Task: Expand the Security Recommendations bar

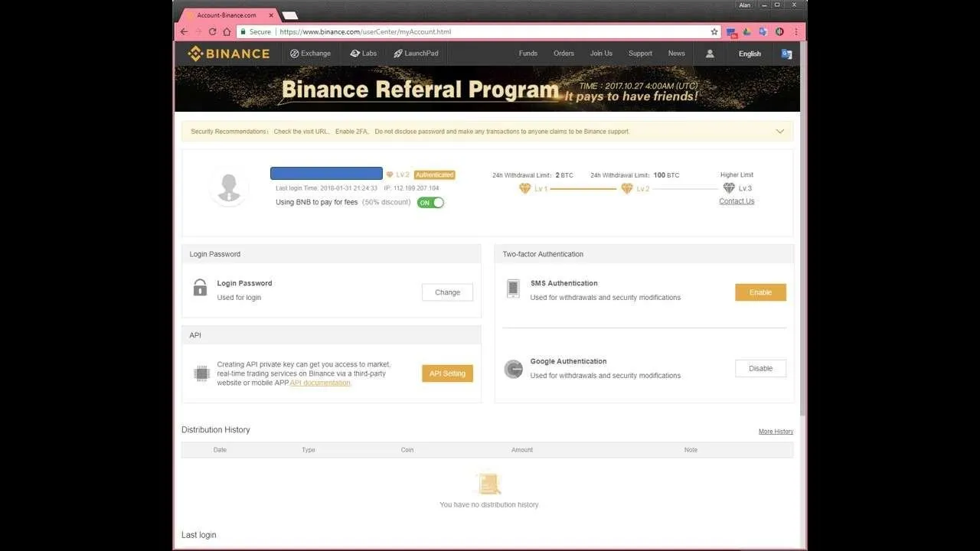Action: (x=780, y=132)
